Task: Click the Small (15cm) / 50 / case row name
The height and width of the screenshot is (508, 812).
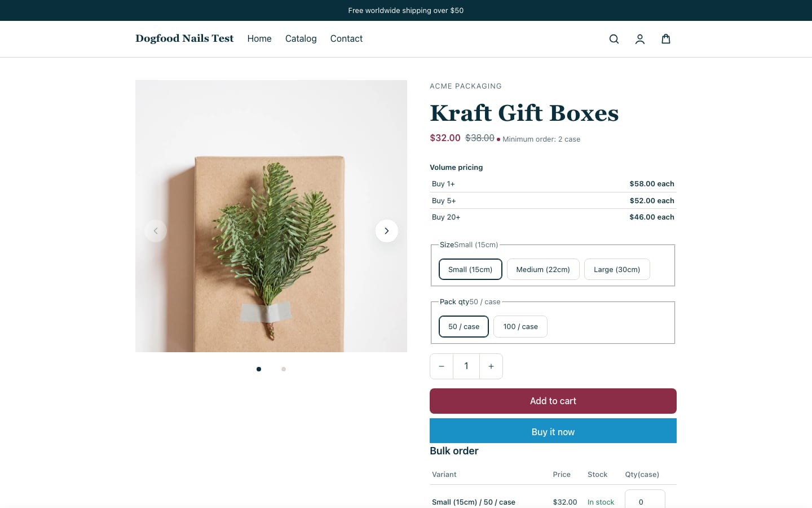Action: click(474, 502)
